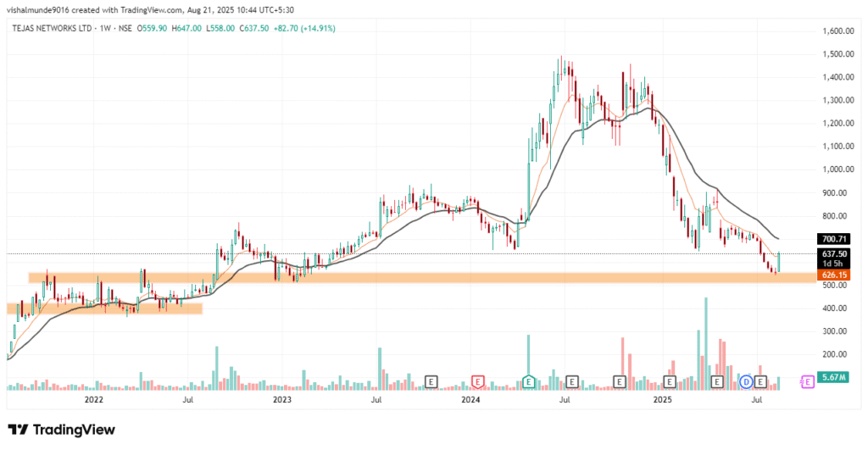Open the blue D dividend marker
Image resolution: width=868 pixels, height=450 pixels.
coord(746,381)
